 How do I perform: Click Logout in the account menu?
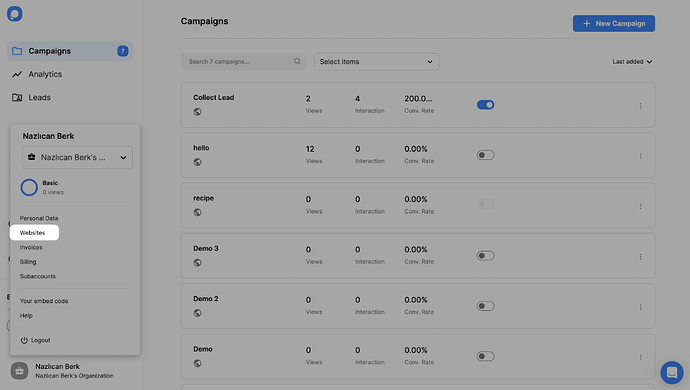tap(35, 340)
